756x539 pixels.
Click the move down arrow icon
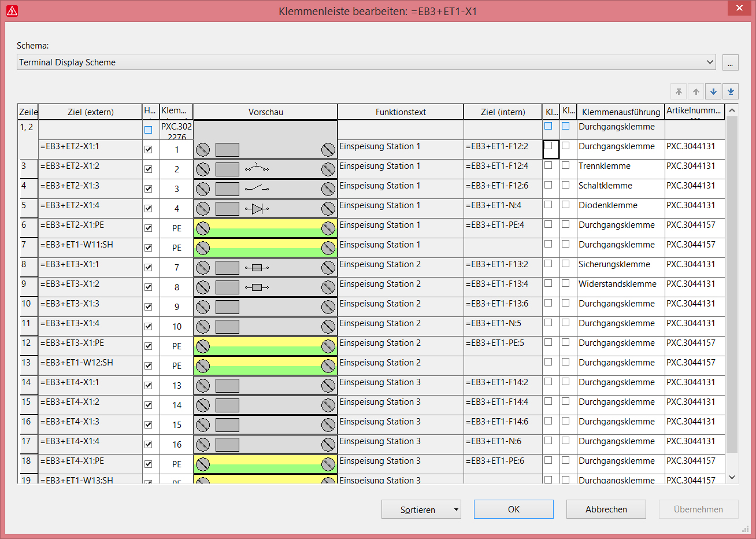click(713, 91)
